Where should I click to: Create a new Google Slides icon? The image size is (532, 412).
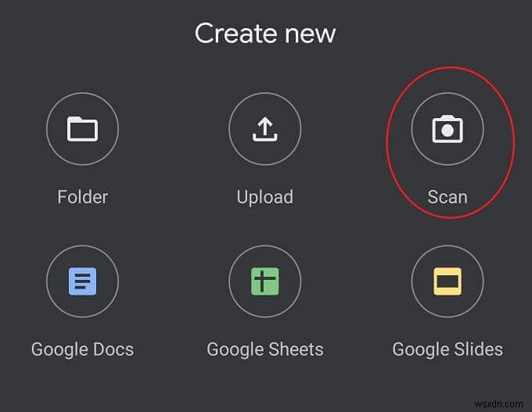click(x=448, y=281)
